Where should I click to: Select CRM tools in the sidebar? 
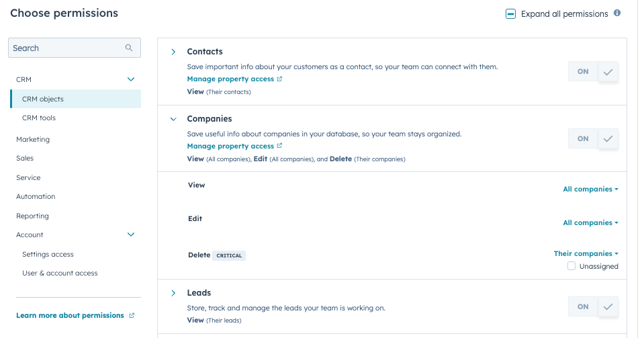(38, 118)
